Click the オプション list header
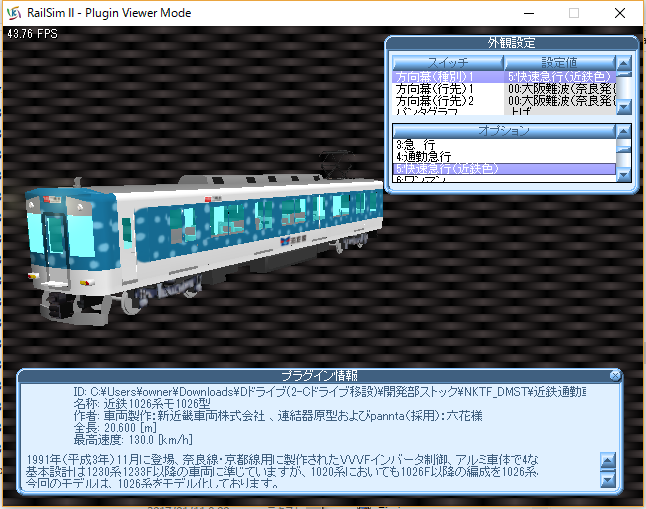The height and width of the screenshot is (509, 646). pos(504,131)
